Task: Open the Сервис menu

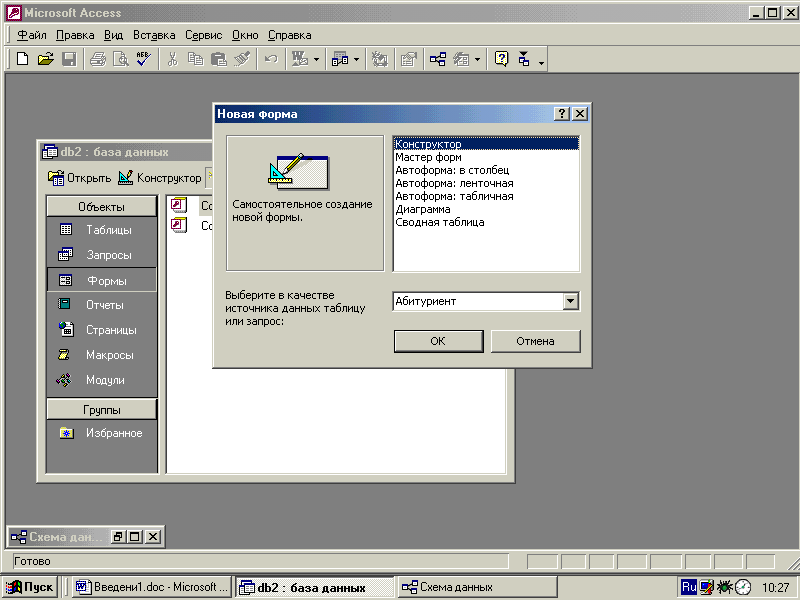Action: coord(204,35)
